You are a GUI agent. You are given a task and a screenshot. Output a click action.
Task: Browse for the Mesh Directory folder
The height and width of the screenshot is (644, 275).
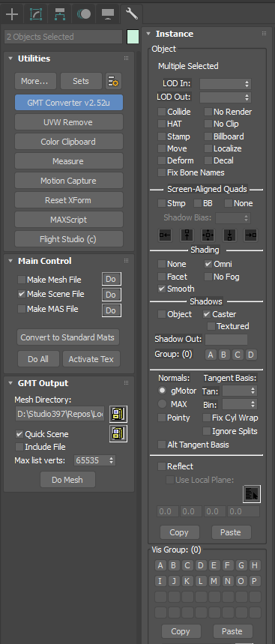[x=118, y=414]
